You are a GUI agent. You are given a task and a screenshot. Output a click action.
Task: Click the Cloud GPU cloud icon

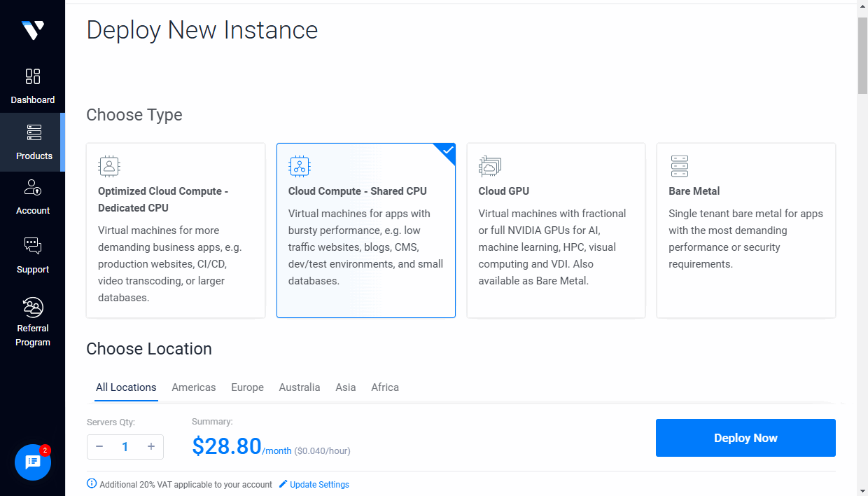coord(490,166)
